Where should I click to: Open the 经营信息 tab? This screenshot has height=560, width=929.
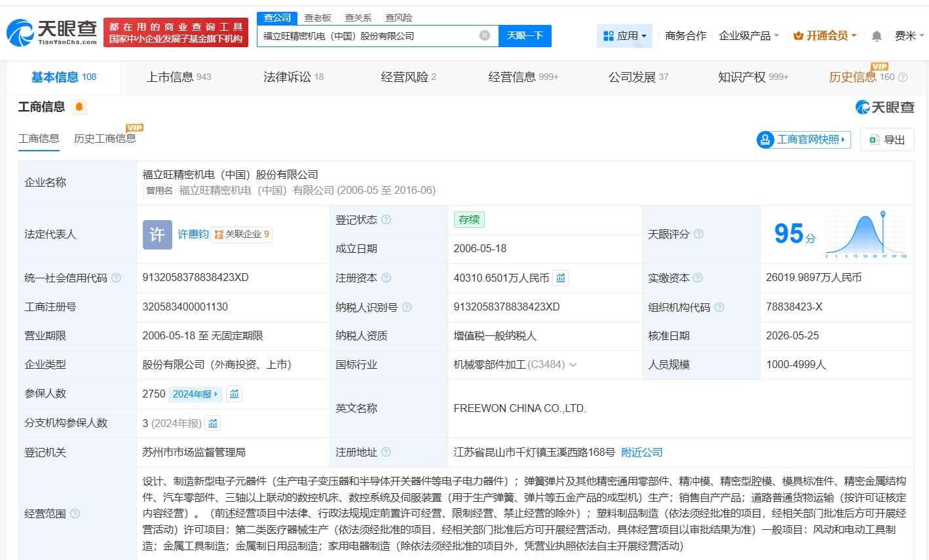523,77
